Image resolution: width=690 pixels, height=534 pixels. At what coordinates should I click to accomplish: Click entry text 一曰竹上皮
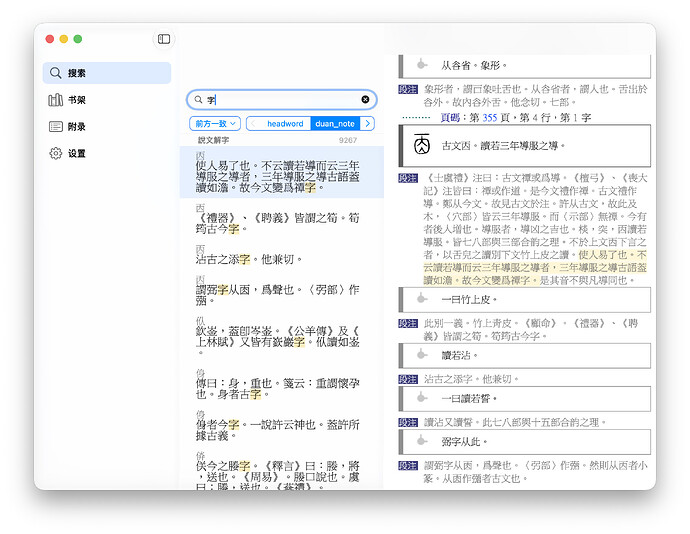point(469,300)
